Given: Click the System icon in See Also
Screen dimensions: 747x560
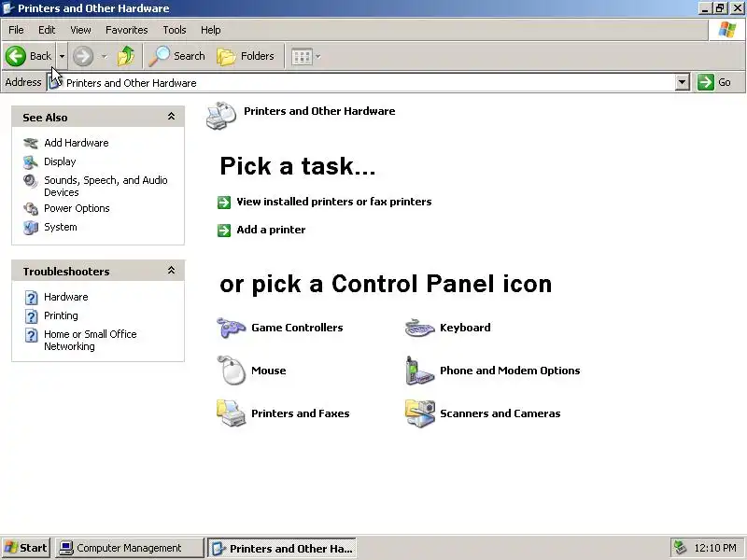Looking at the screenshot, I should coord(31,227).
